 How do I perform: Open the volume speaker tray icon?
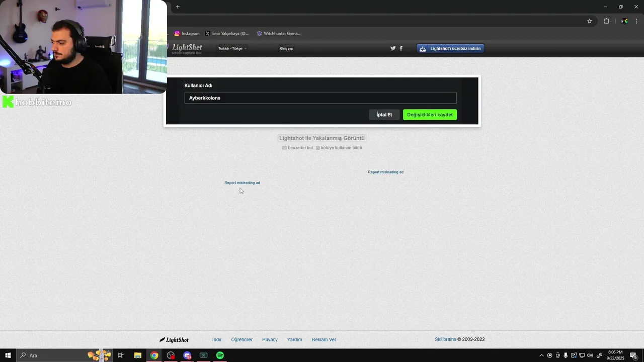click(x=590, y=355)
